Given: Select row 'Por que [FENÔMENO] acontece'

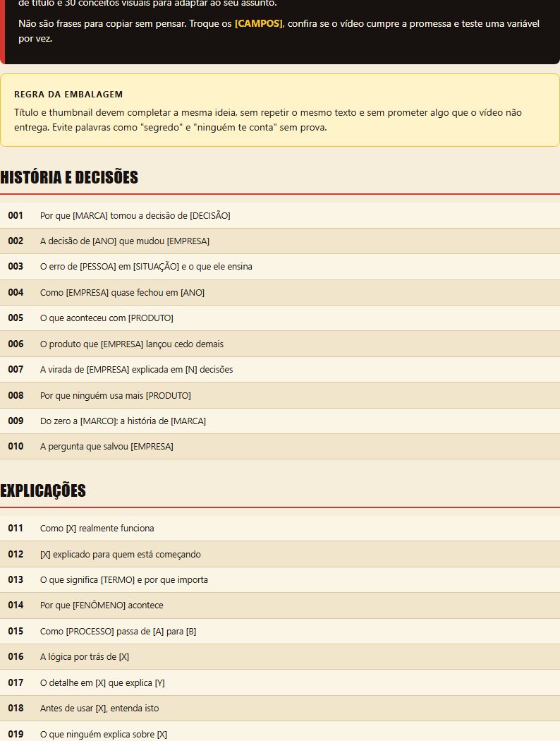Looking at the screenshot, I should pyautogui.click(x=280, y=606).
